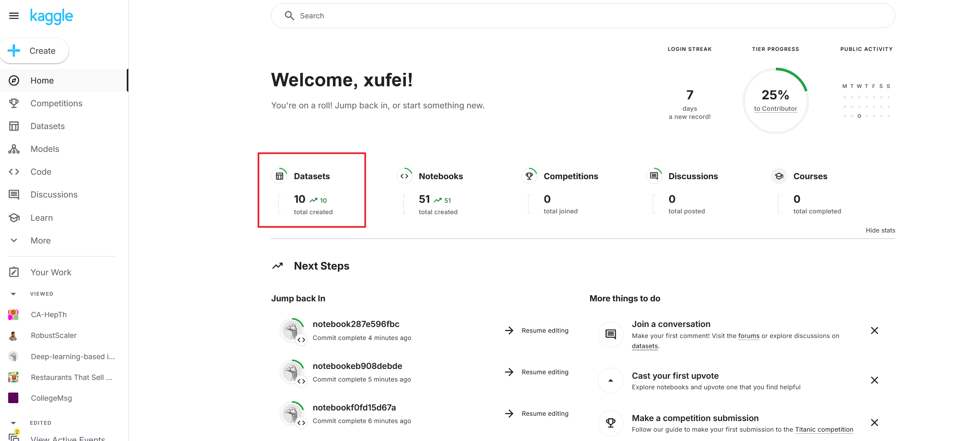
Task: Open the hamburger menu icon
Action: click(x=14, y=16)
